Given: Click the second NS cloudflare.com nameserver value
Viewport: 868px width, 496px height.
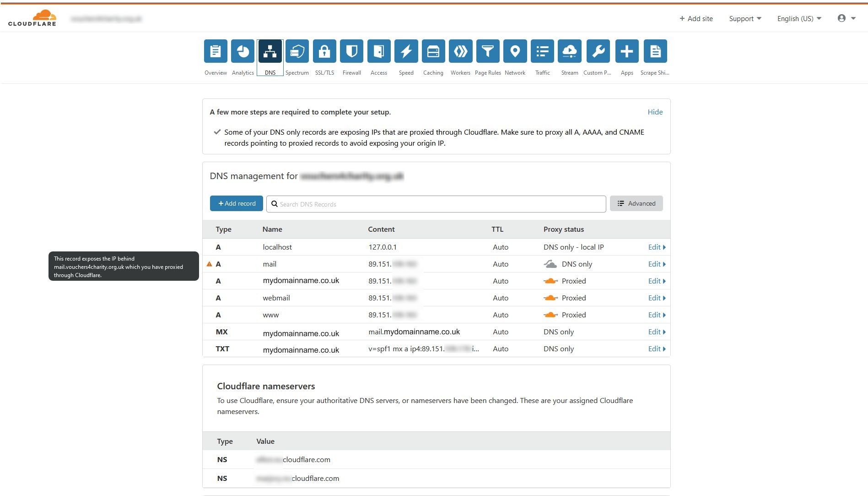Looking at the screenshot, I should click(298, 478).
